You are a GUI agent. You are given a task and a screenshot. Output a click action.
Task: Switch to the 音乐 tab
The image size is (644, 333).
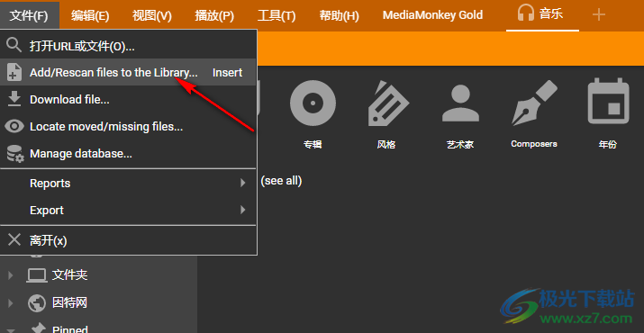tap(542, 15)
